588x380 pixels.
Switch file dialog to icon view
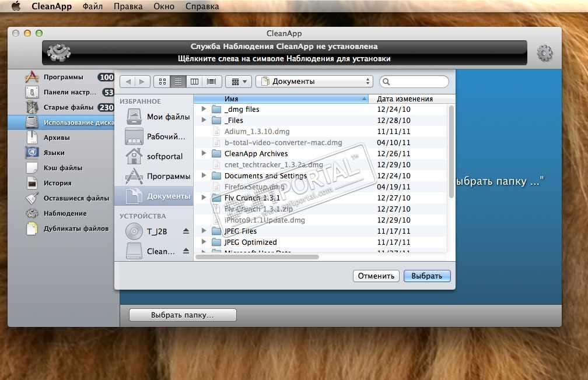point(162,82)
